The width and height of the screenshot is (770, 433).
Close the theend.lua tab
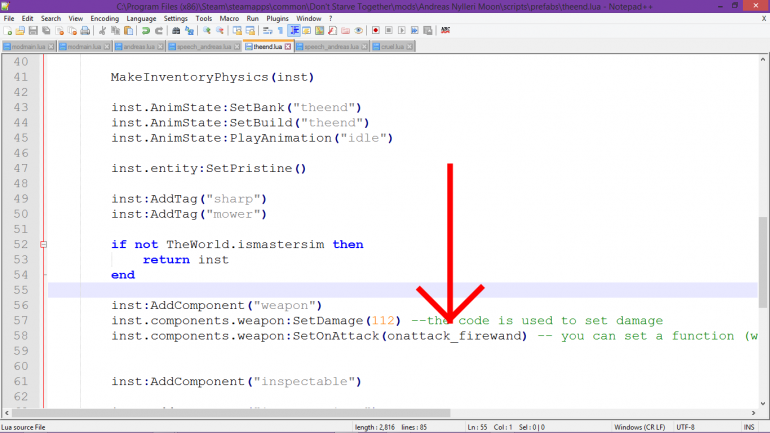pos(288,47)
